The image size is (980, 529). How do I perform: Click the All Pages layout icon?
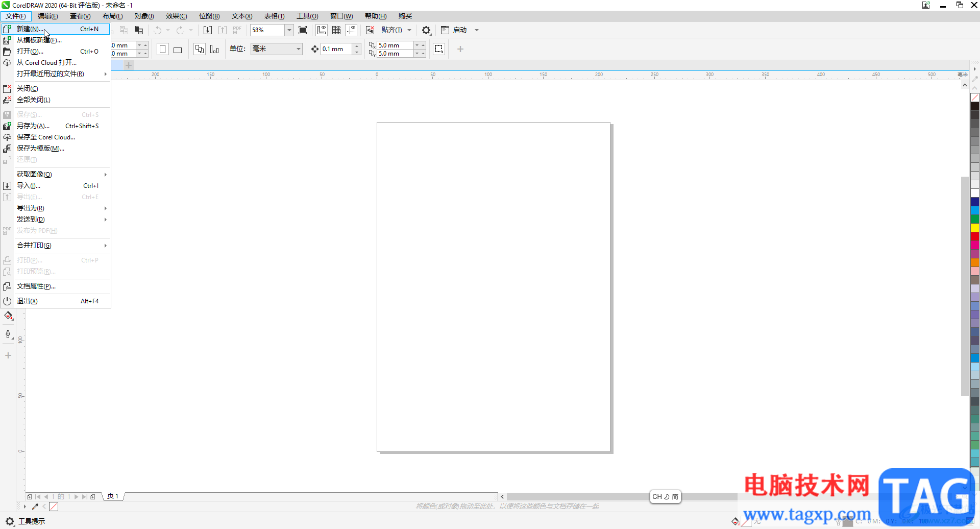[x=200, y=49]
